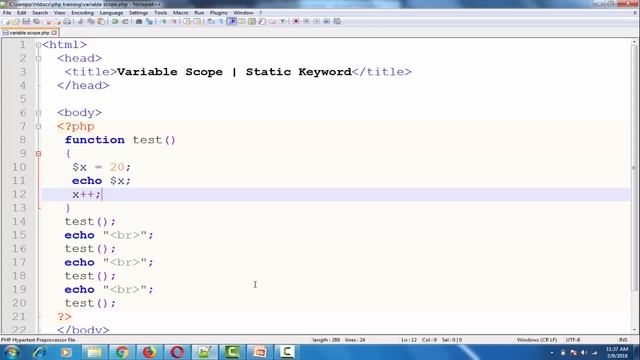This screenshot has height=360, width=640.
Task: Click the Copy toolbar icon
Action: (x=91, y=21)
